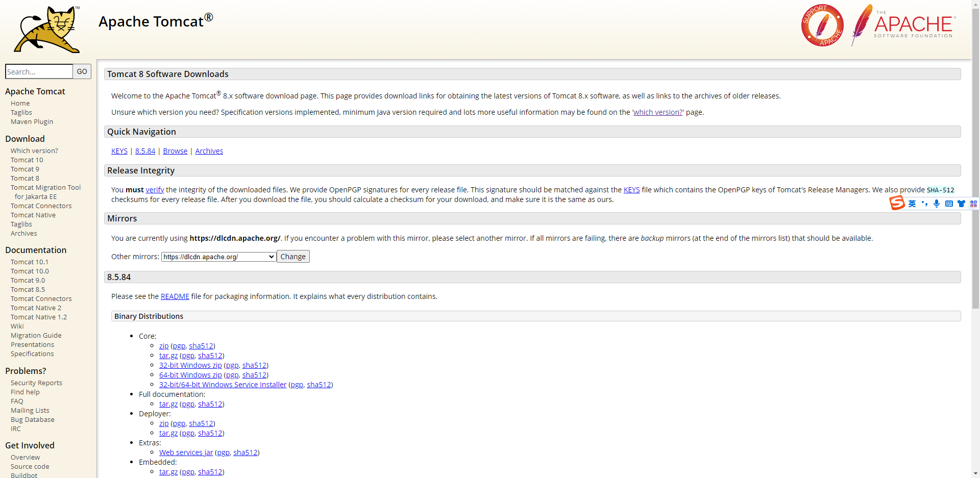Click the 'verify' integrity link
Image resolution: width=980 pixels, height=478 pixels.
[x=155, y=190]
